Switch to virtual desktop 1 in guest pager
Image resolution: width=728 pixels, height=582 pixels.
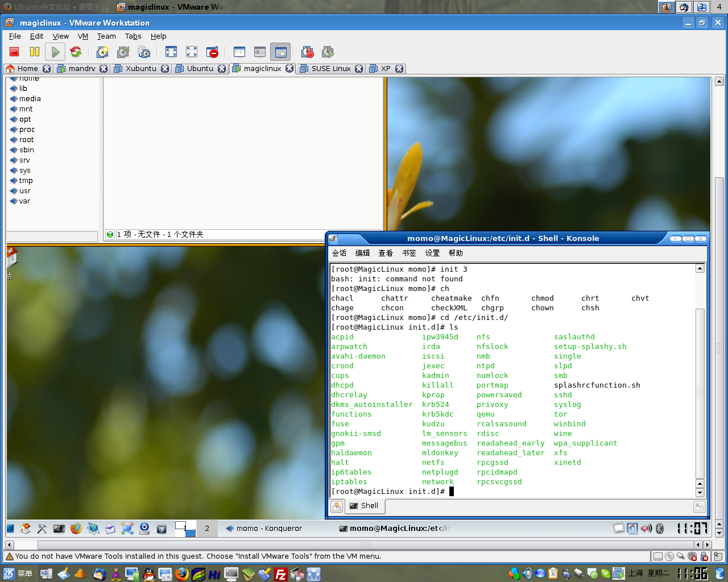pos(185,528)
